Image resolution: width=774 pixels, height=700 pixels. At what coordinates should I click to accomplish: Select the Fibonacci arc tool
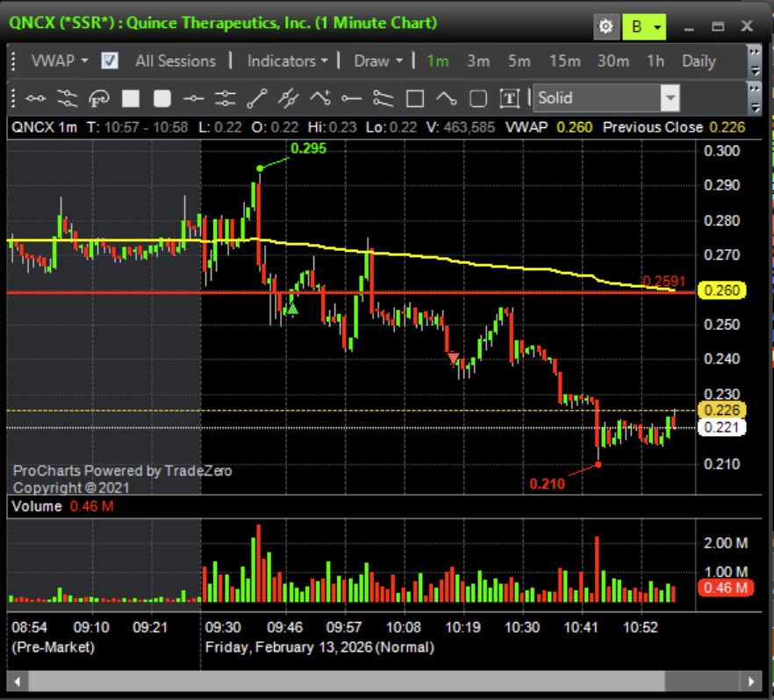(x=98, y=98)
